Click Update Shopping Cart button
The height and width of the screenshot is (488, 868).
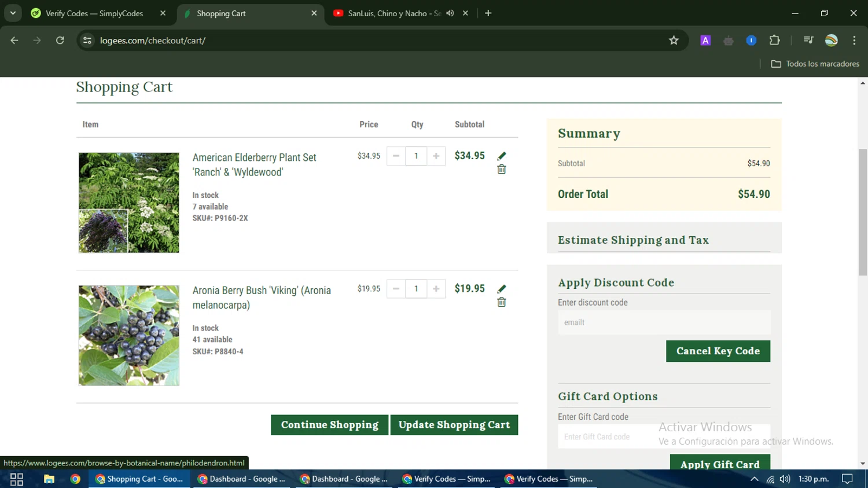(454, 425)
